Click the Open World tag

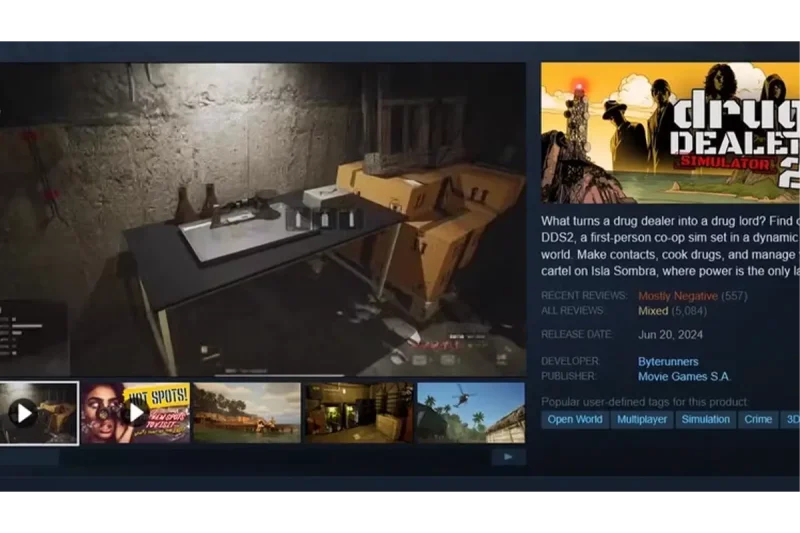[574, 419]
